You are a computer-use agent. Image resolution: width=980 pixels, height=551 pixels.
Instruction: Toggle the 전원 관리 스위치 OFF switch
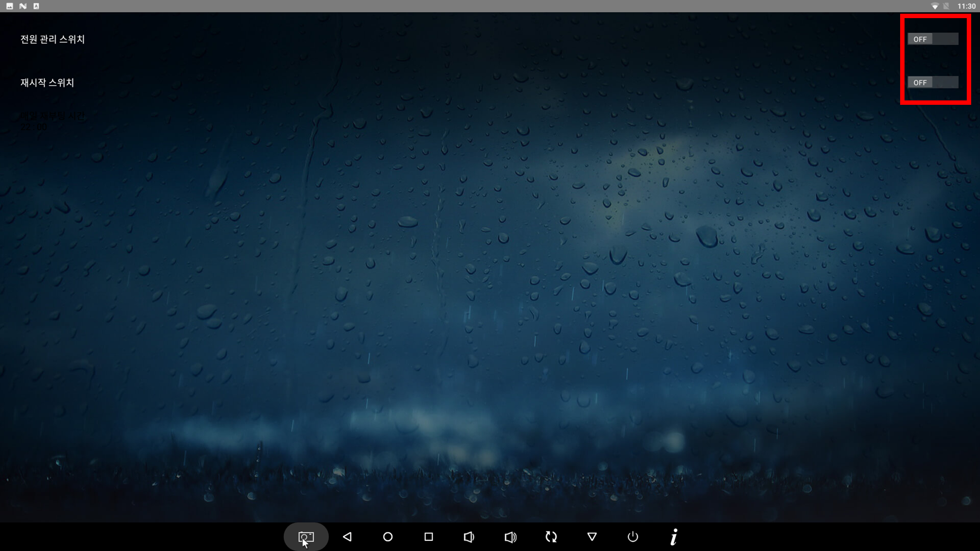coord(933,39)
